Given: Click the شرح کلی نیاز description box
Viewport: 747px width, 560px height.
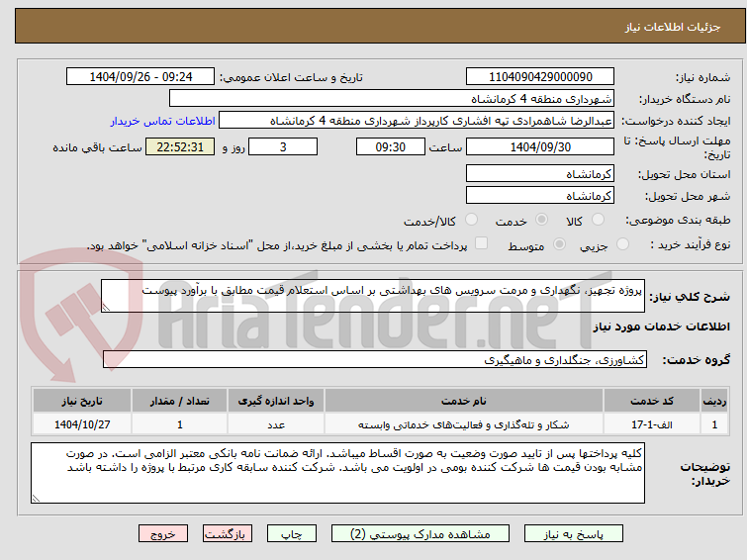Looking at the screenshot, I should click(373, 296).
